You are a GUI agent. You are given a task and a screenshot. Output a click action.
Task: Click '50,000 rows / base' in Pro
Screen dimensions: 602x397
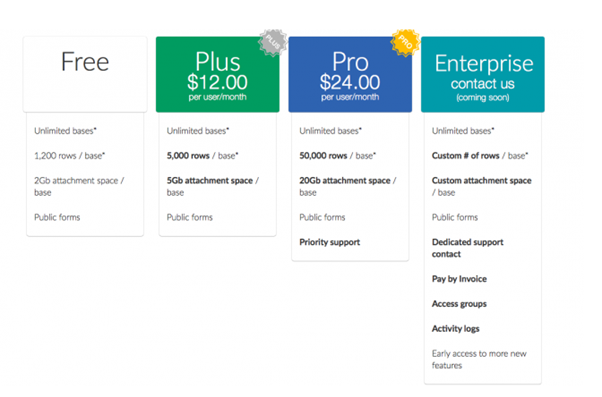tap(337, 155)
